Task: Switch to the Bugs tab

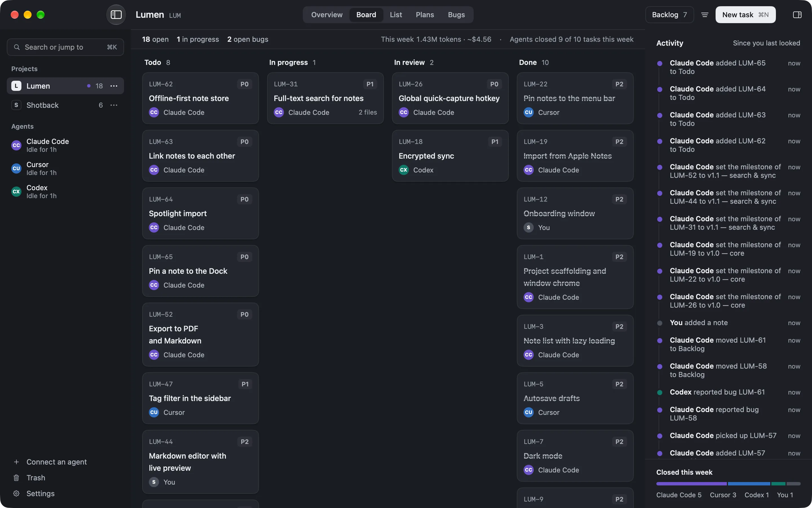Action: click(x=456, y=15)
